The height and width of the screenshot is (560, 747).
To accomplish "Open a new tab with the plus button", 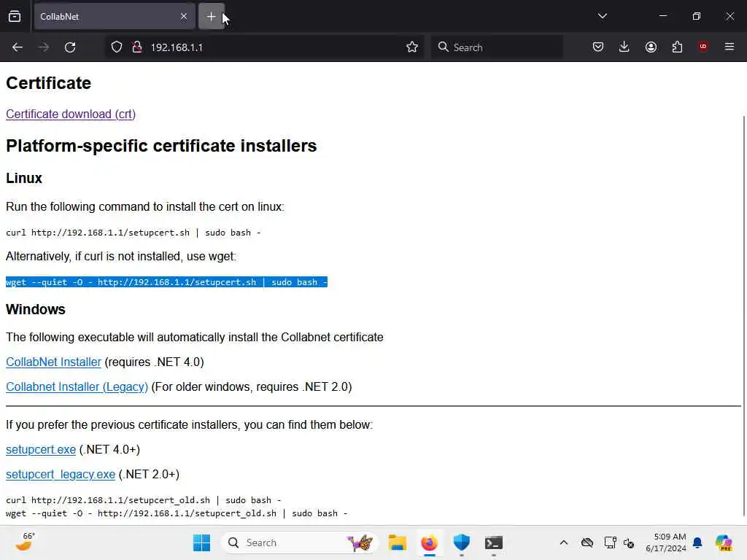I will tap(211, 17).
